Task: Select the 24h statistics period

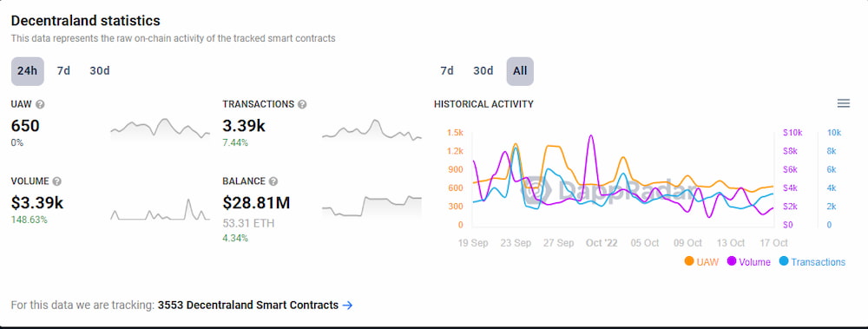Action: (27, 71)
